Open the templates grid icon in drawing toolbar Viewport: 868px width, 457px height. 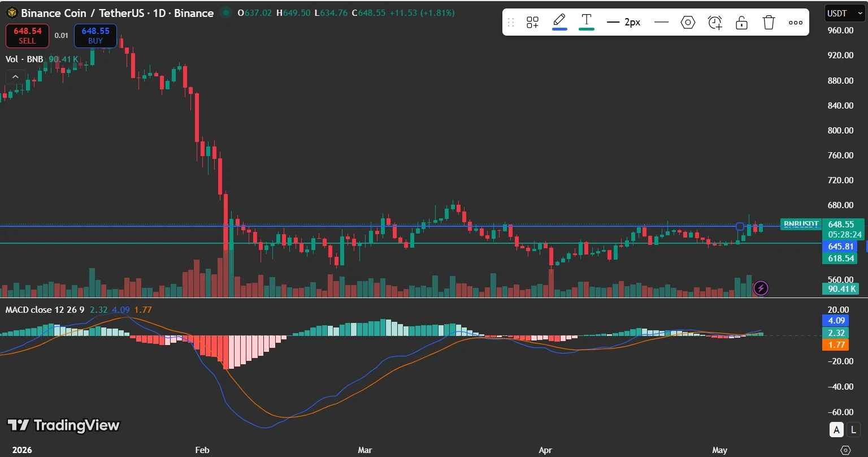point(532,23)
